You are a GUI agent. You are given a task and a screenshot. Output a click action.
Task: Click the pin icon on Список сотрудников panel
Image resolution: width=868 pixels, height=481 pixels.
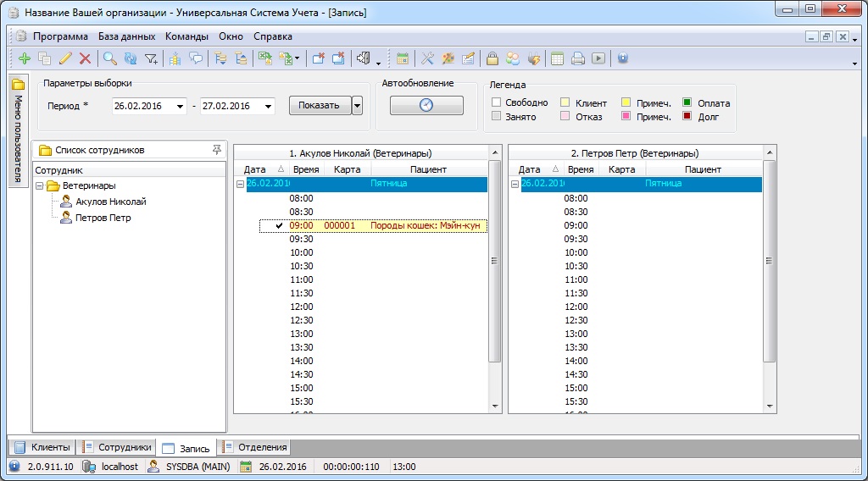pos(216,150)
